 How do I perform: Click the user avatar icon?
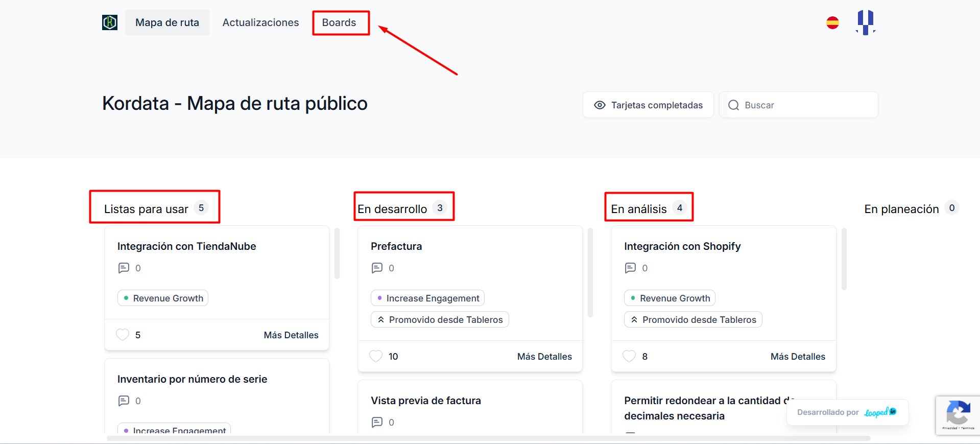click(x=865, y=23)
